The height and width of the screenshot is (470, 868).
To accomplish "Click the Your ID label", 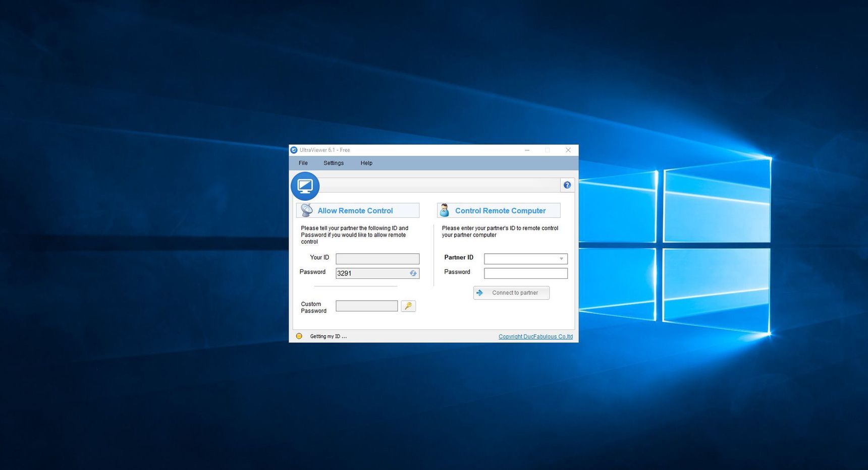I will point(319,257).
